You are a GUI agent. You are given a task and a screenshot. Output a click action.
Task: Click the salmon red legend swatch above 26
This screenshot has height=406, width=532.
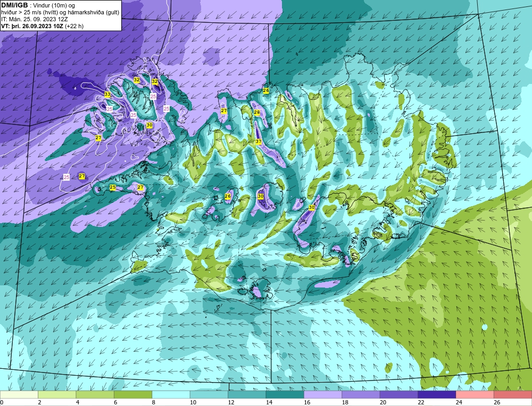513,395
